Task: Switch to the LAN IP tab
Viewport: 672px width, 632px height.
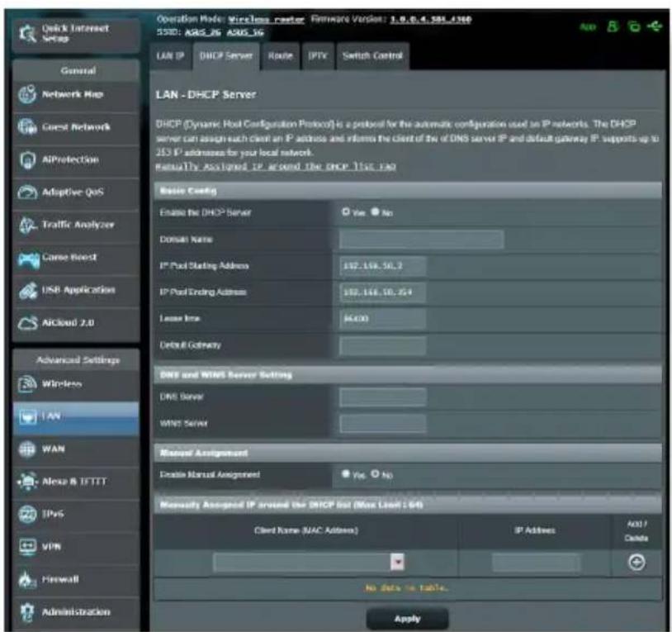Action: coord(171,55)
